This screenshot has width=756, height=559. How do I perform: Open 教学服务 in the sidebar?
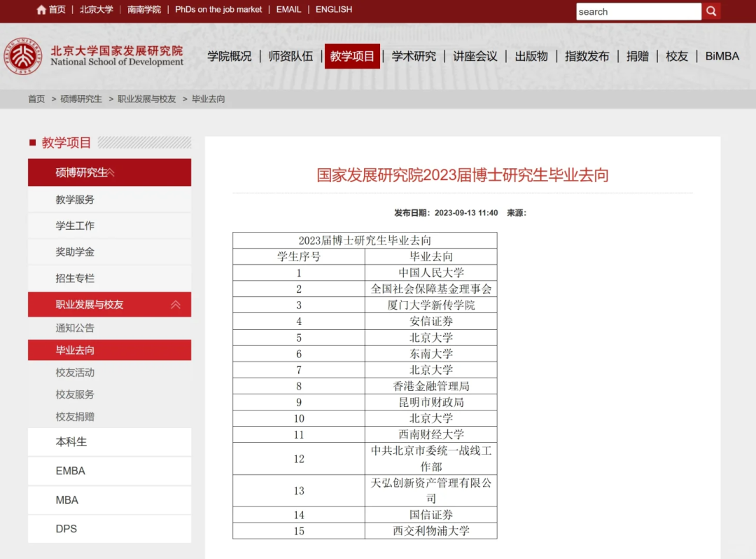tap(109, 200)
